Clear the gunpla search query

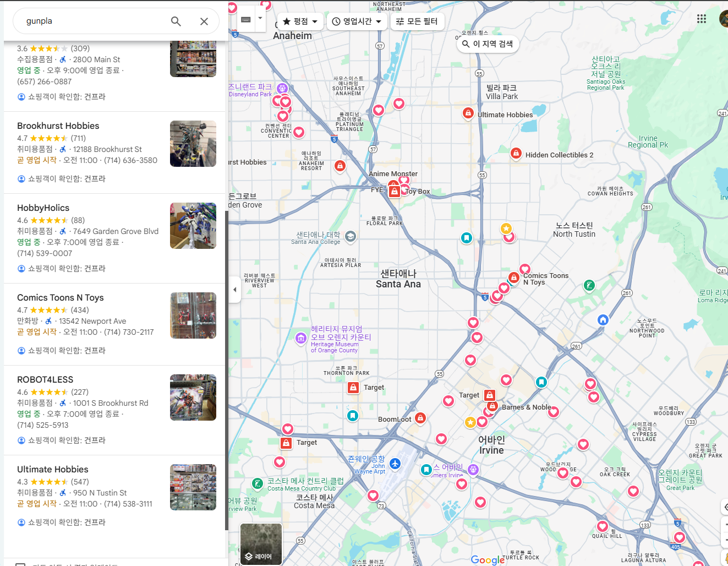pos(204,21)
